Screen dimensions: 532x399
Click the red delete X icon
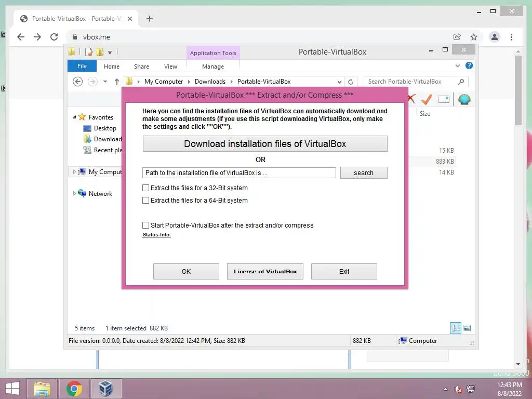coord(411,99)
